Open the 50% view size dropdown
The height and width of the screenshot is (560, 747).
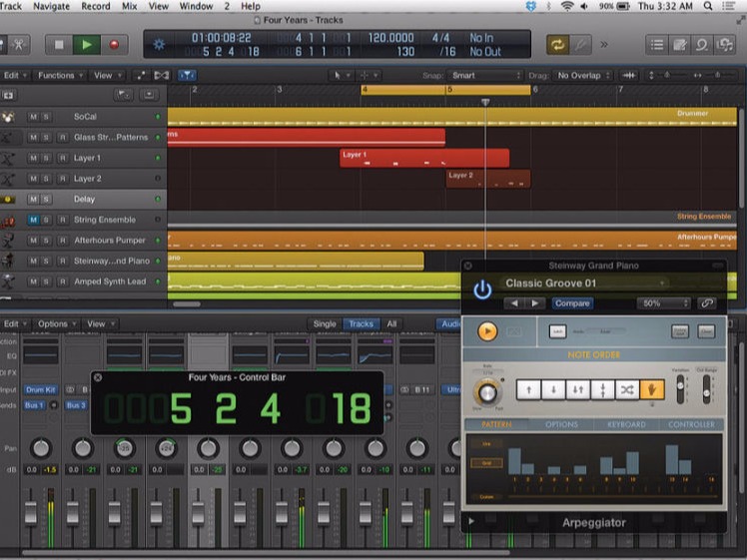663,303
